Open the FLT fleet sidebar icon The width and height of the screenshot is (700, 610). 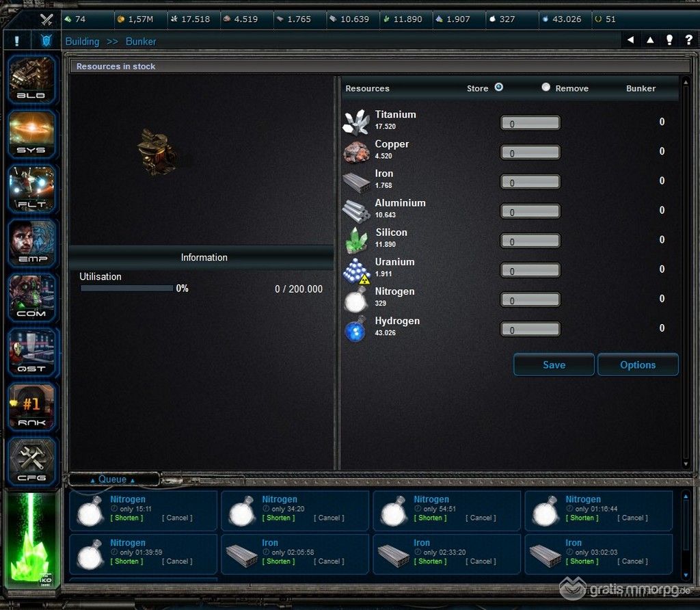31,189
